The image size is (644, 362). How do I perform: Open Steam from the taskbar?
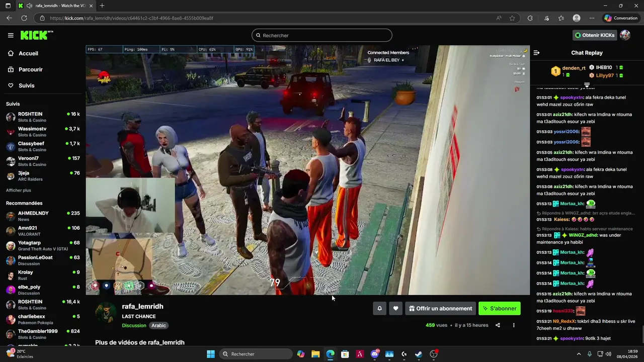(x=419, y=354)
